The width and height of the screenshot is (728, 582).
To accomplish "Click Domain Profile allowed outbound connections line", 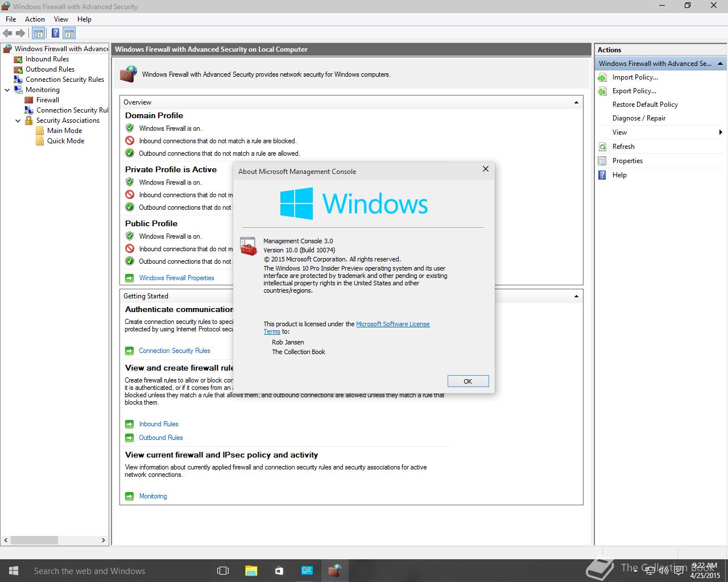I will 220,153.
